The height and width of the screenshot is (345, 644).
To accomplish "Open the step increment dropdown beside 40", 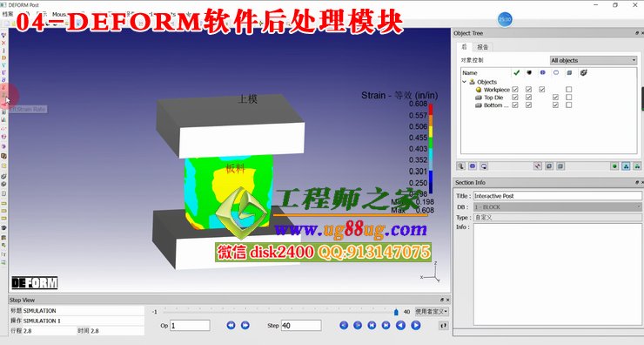I will (432, 312).
